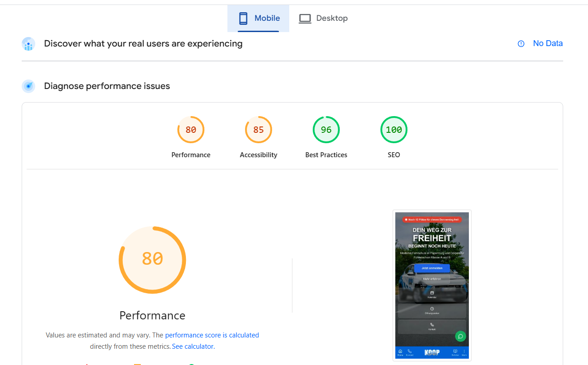This screenshot has height=365, width=588.
Task: Jump to the Best Practices score gauge 96
Action: click(326, 130)
